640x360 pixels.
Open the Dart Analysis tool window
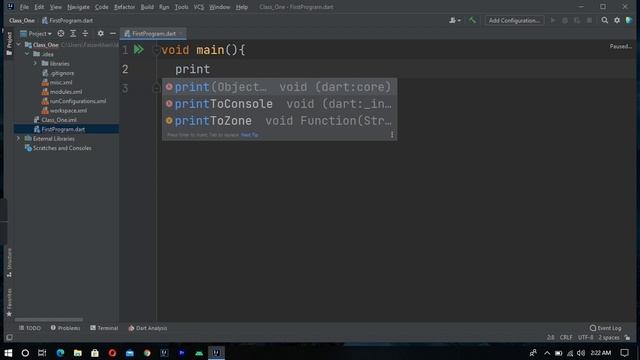[x=148, y=328]
